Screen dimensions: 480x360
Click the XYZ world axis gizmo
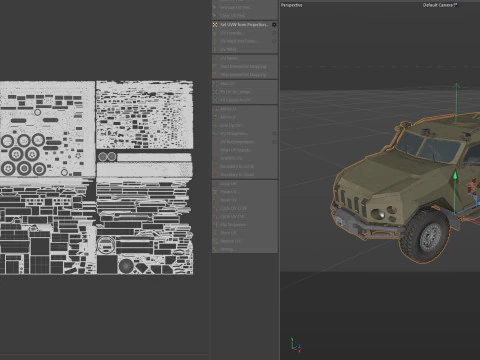(296, 345)
